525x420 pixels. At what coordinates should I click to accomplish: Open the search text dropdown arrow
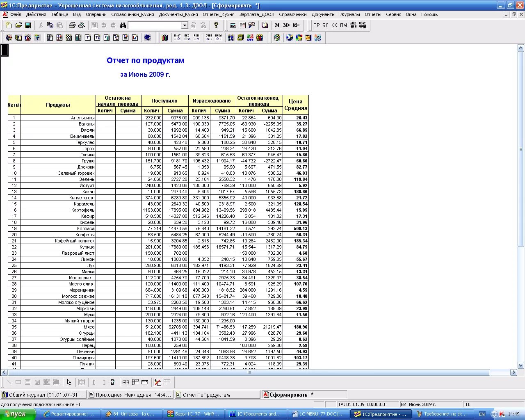pyautogui.click(x=185, y=25)
